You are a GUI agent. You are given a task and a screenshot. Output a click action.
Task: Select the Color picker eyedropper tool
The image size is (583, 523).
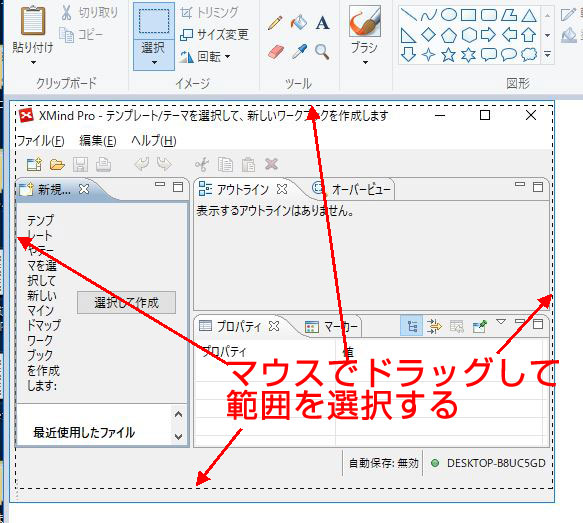(x=299, y=51)
